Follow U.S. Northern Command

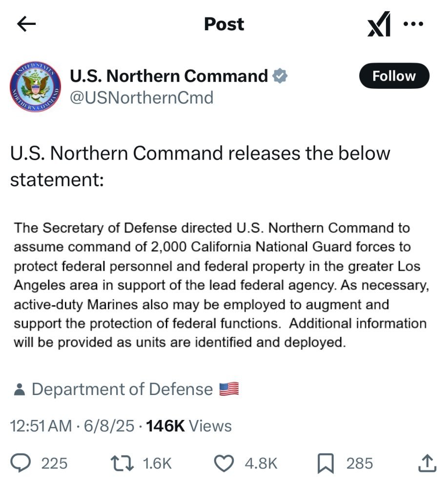pyautogui.click(x=394, y=76)
